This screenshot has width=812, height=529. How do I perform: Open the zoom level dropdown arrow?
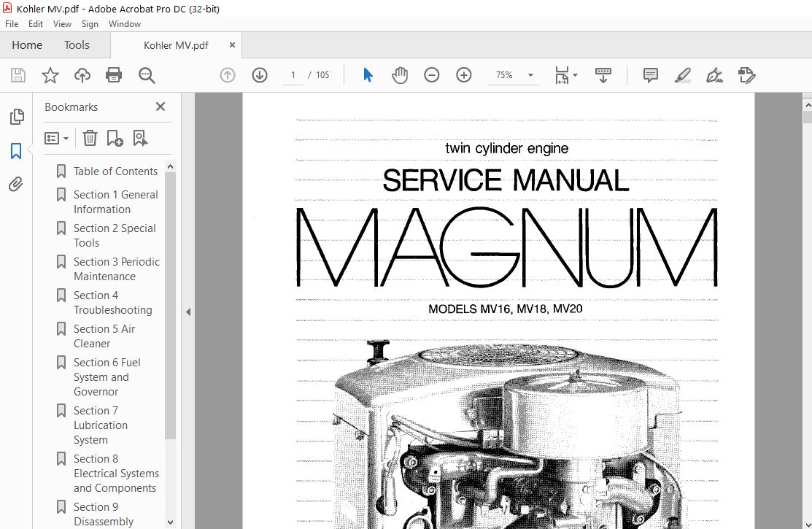pyautogui.click(x=530, y=75)
